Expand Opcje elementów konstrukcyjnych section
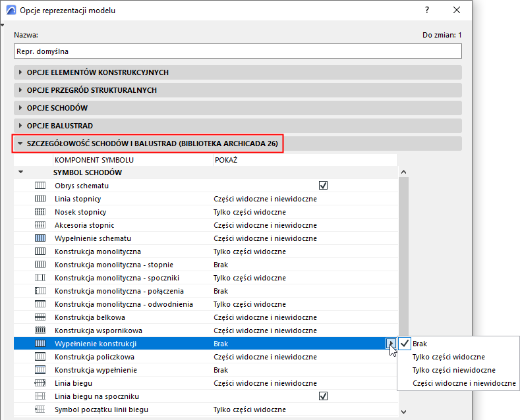The width and height of the screenshot is (520, 420). tap(20, 72)
